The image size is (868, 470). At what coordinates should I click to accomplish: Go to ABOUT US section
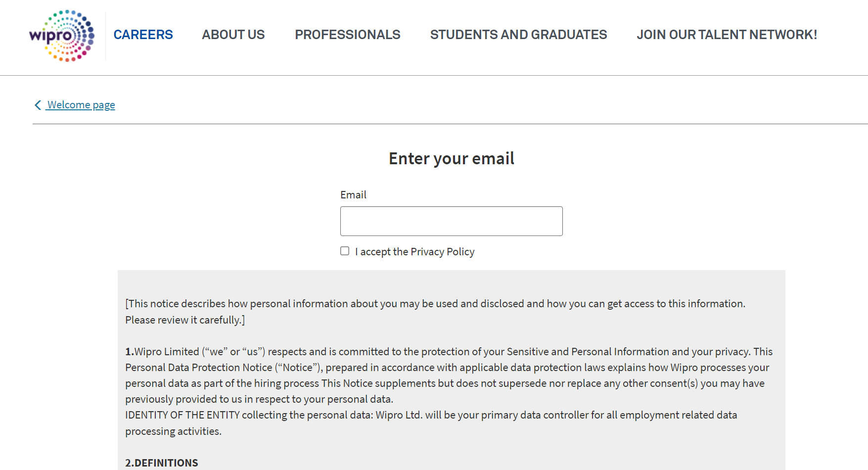pos(233,35)
